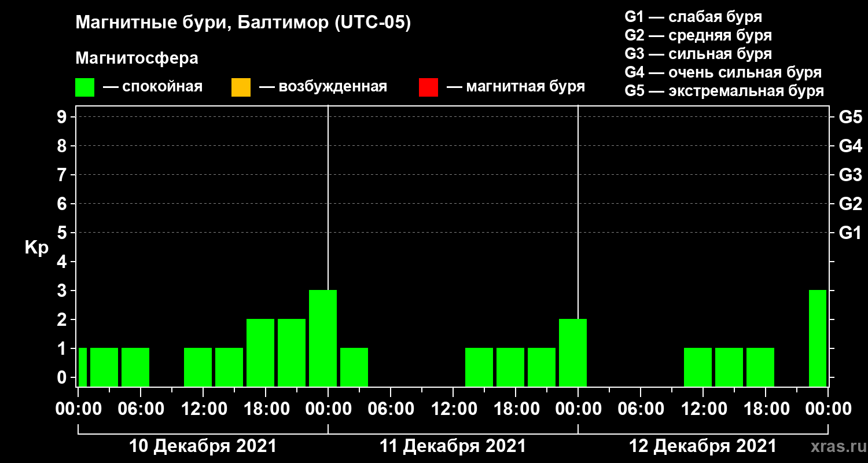Click the orange 'возбужденная' legend swatch
Viewport: 868px width, 463px height.
(241, 87)
